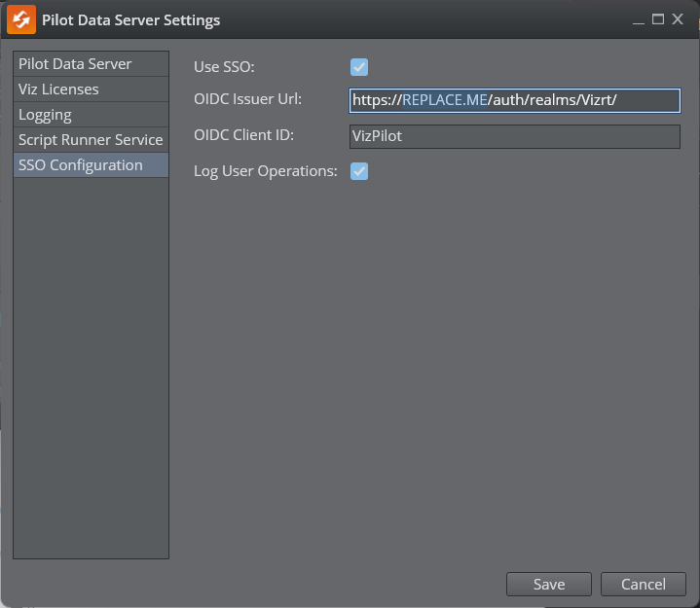Uncheck the Log User Operations checkbox
Image resolution: width=700 pixels, height=608 pixels.
[x=359, y=171]
